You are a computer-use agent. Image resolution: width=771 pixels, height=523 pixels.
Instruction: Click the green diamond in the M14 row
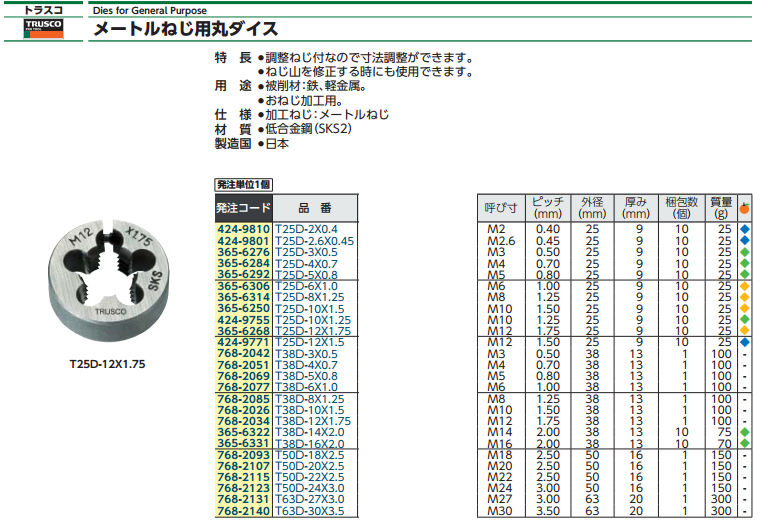(x=745, y=432)
